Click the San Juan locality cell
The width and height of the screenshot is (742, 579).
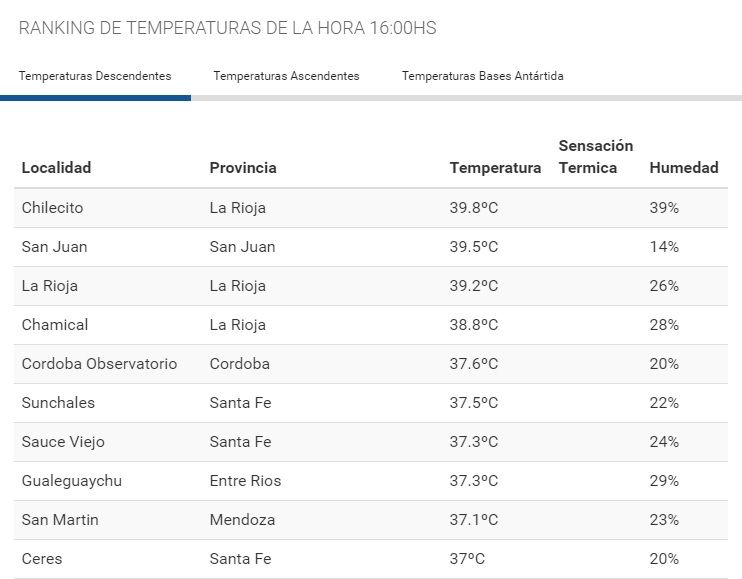tap(54, 247)
